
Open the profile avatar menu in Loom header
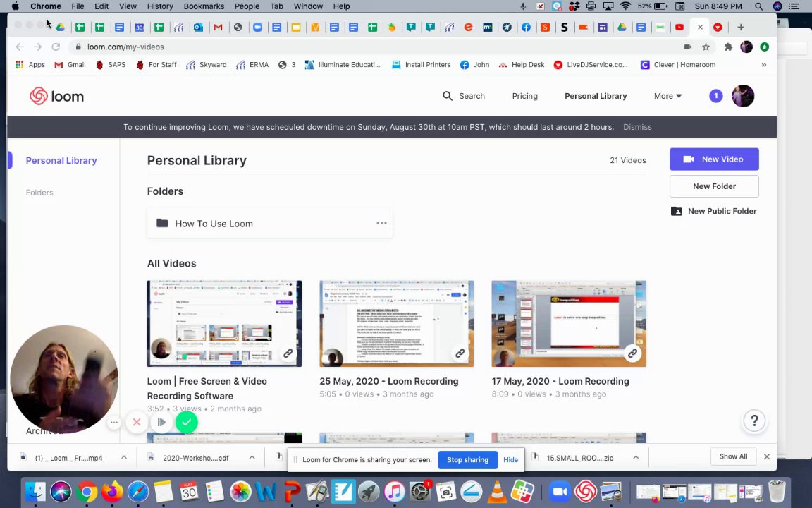(743, 96)
